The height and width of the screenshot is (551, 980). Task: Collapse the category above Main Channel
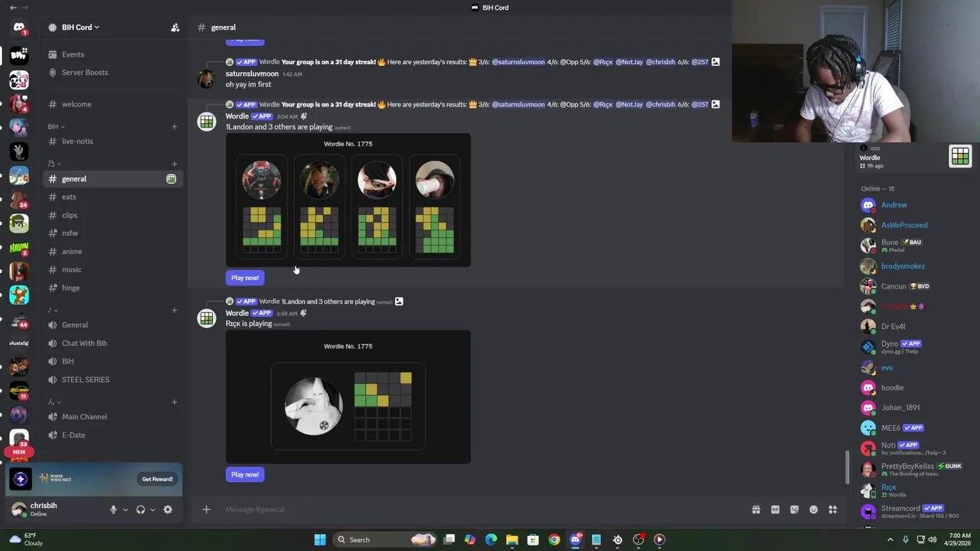coord(54,402)
